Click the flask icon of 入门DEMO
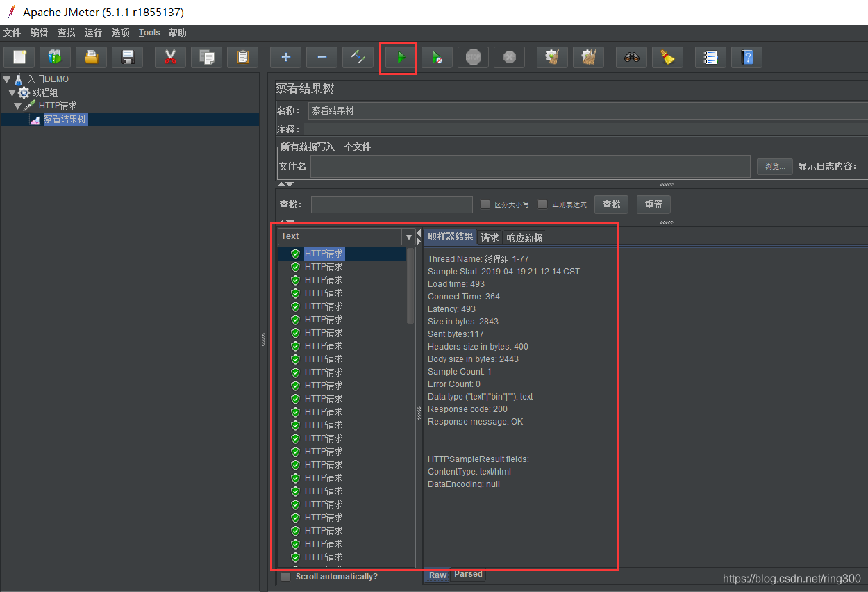The width and height of the screenshot is (868, 592). click(x=19, y=79)
